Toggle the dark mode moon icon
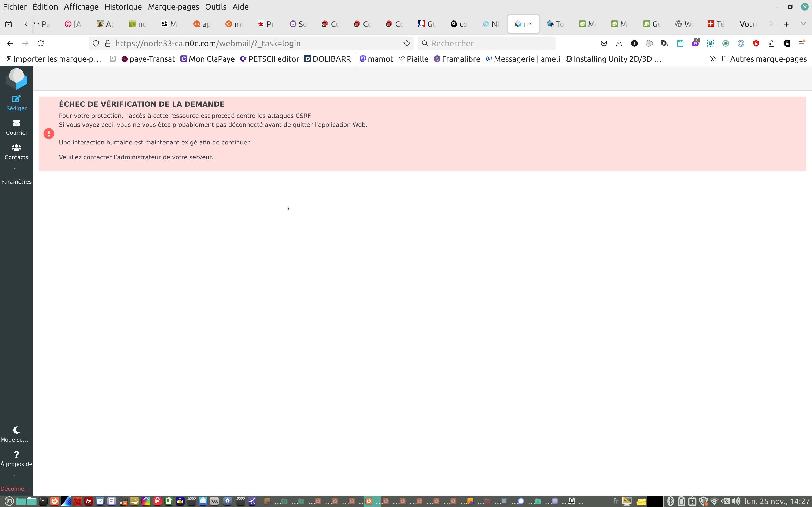812x507 pixels. coord(16,430)
